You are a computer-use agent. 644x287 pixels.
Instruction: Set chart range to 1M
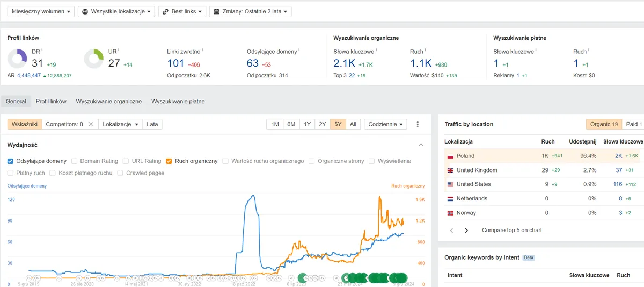[x=275, y=124]
